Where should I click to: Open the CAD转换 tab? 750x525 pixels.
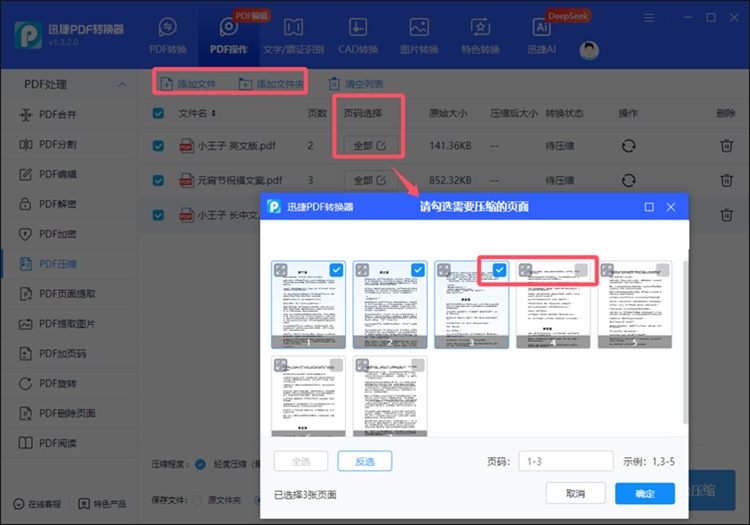click(x=358, y=36)
